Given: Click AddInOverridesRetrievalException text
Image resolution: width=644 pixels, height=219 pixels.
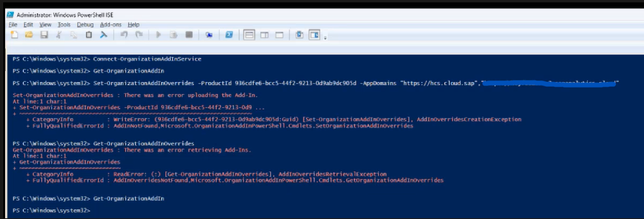Looking at the screenshot, I should click(332, 174).
